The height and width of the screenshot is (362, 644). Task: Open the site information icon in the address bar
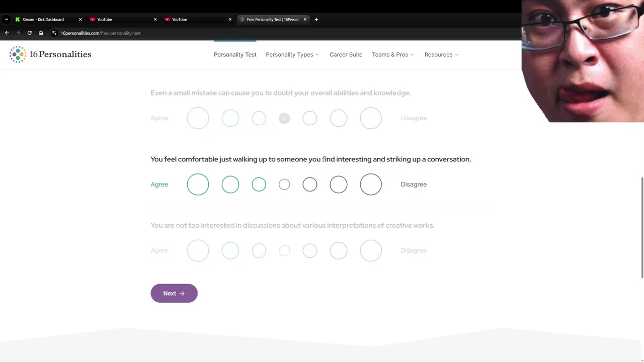(x=54, y=33)
